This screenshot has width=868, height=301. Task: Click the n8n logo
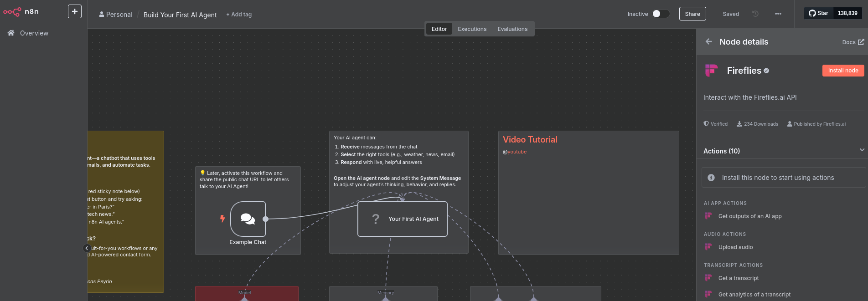[21, 12]
